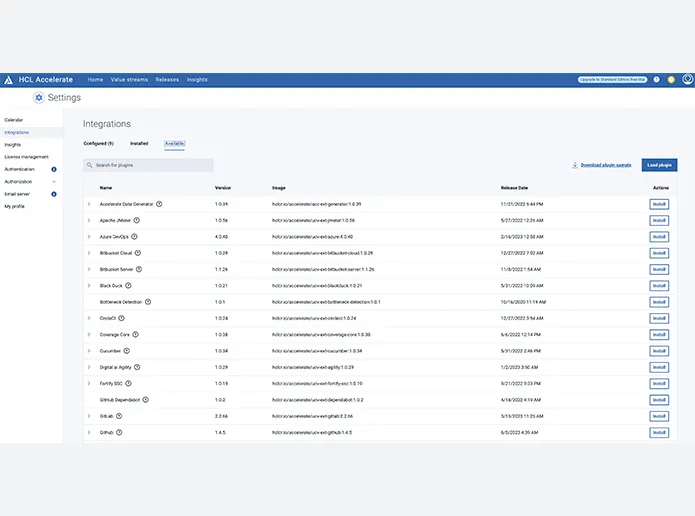Click the Authentication info badge in sidebar
The height and width of the screenshot is (516, 695).
click(x=53, y=169)
